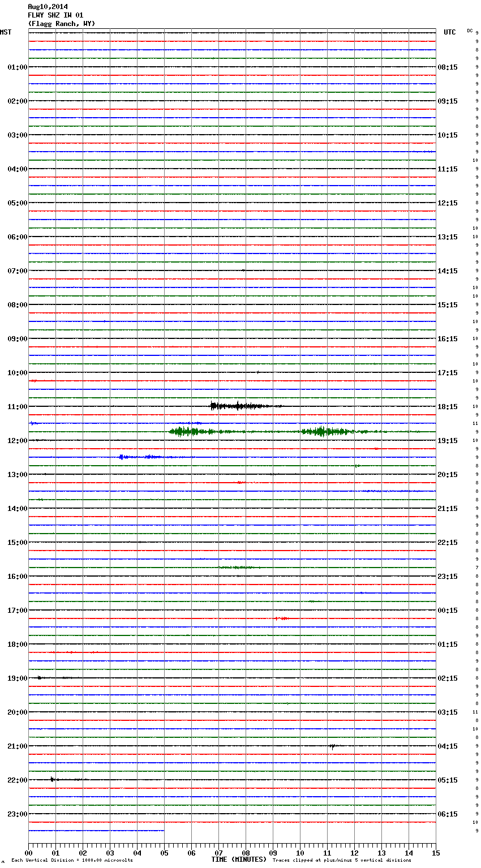Click the "10:15" UTC time label

click(448, 135)
